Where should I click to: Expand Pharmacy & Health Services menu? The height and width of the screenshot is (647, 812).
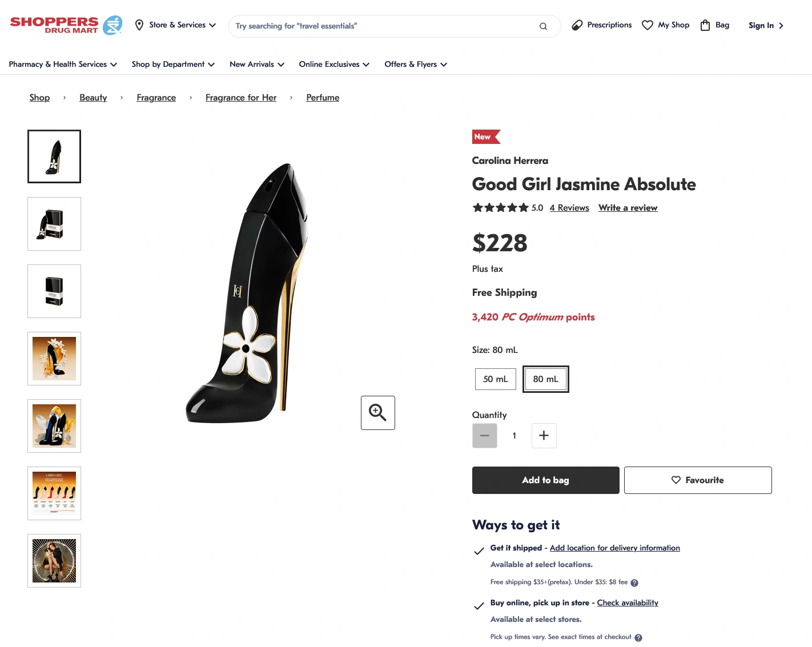pyautogui.click(x=63, y=65)
